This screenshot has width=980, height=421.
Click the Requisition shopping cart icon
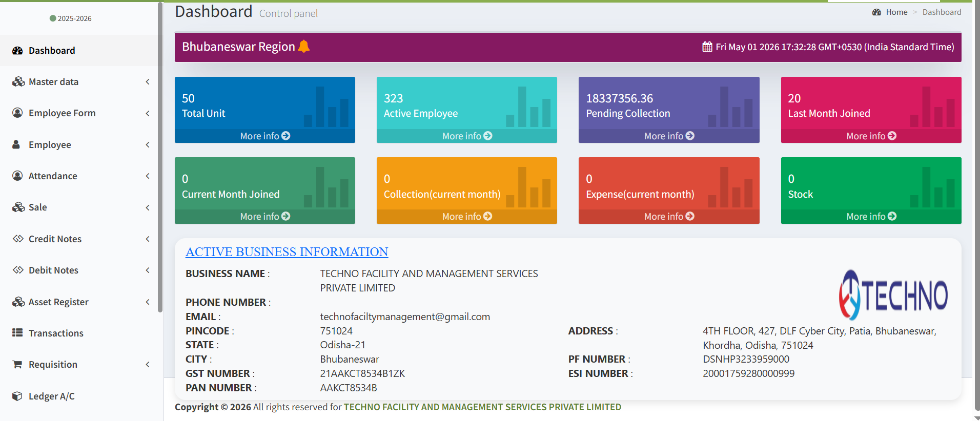(17, 365)
